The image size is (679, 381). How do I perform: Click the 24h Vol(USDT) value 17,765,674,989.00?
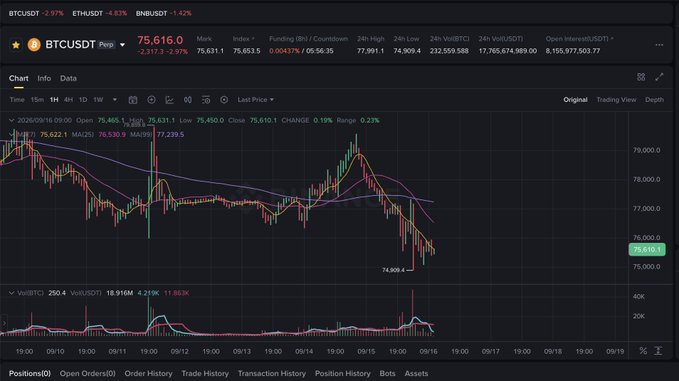tap(508, 51)
